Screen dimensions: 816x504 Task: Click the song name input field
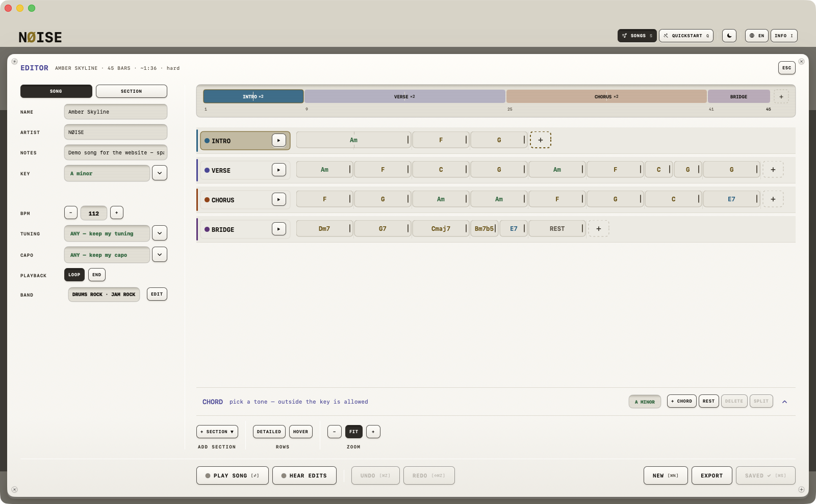[116, 112]
